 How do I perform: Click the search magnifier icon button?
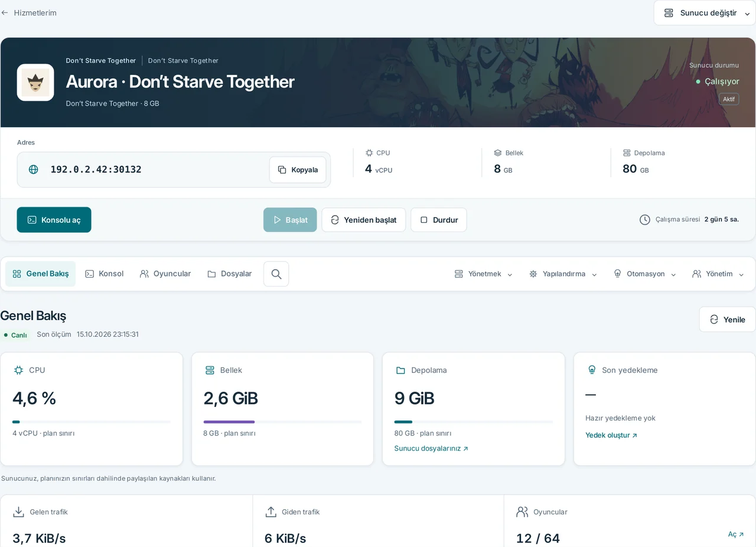click(276, 274)
